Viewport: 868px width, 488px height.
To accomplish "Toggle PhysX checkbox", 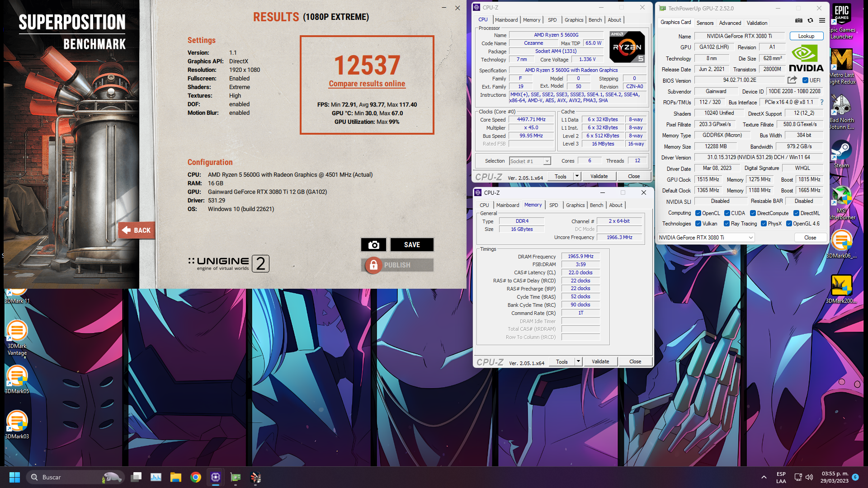I will [764, 224].
